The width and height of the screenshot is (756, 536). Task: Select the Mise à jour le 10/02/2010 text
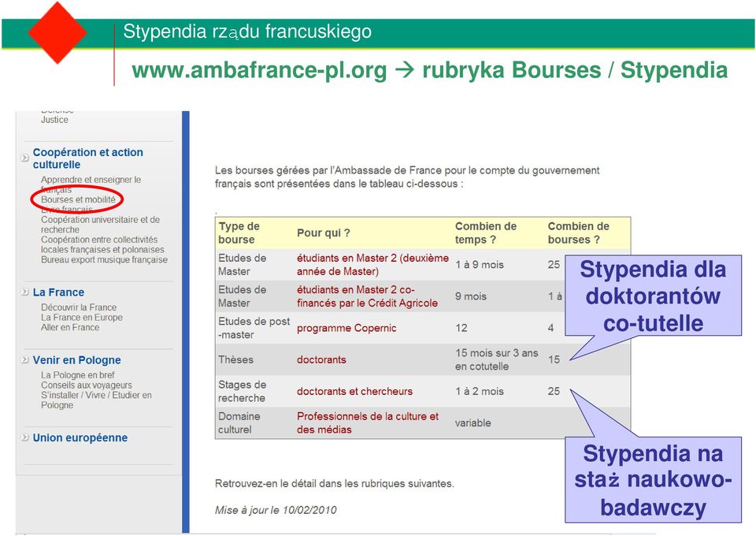point(276,510)
